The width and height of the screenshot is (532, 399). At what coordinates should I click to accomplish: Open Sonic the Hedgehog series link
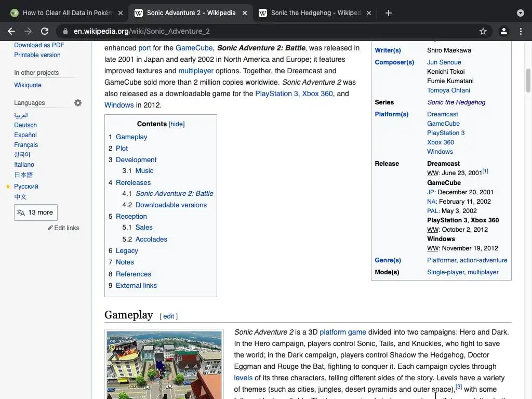[x=456, y=102]
